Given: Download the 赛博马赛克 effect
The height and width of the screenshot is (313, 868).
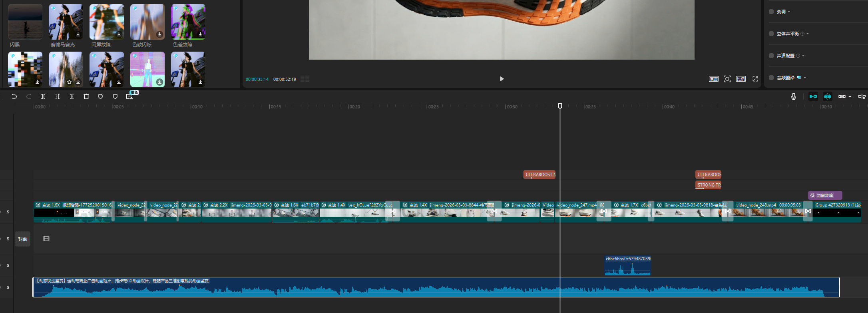Looking at the screenshot, I should [x=78, y=34].
